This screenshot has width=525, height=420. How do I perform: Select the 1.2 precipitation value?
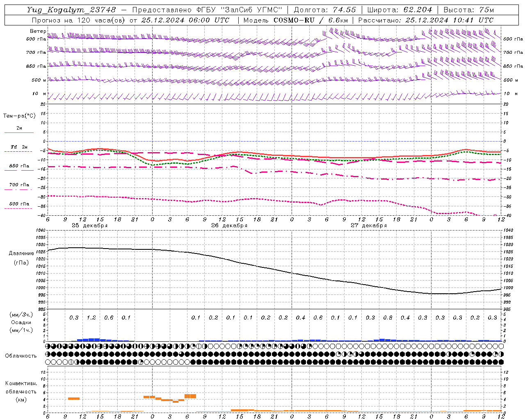pos(91,318)
